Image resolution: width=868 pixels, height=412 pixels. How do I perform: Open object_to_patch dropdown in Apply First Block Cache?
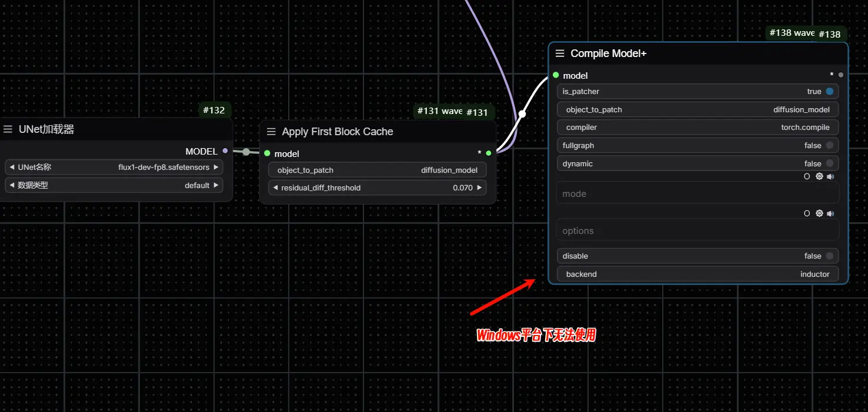(378, 170)
